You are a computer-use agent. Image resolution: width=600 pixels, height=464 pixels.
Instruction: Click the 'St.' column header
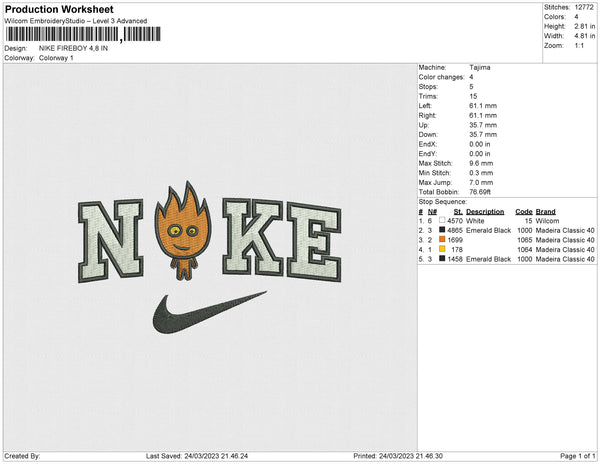(x=458, y=212)
